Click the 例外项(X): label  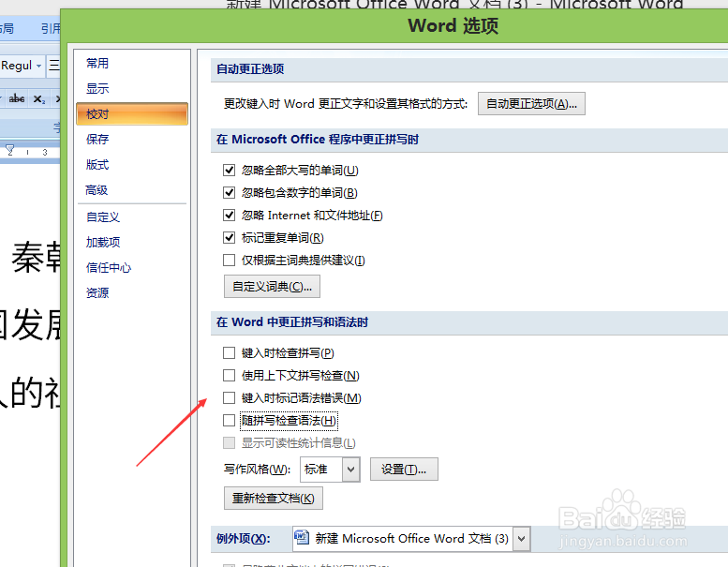[x=244, y=539]
